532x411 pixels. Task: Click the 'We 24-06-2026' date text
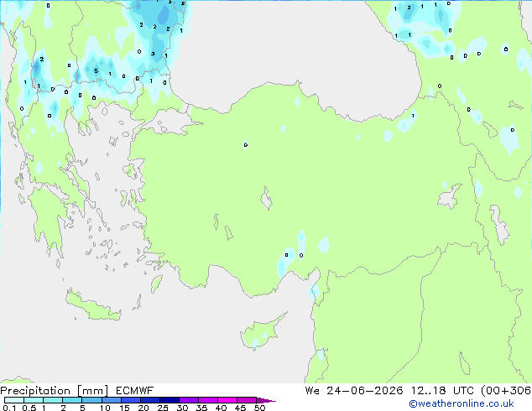354,391
